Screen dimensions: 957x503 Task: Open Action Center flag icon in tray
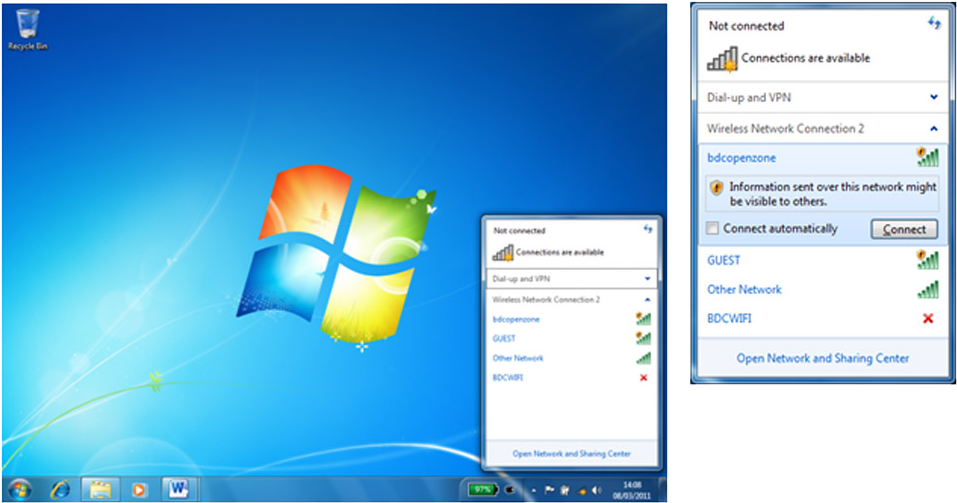[x=549, y=490]
